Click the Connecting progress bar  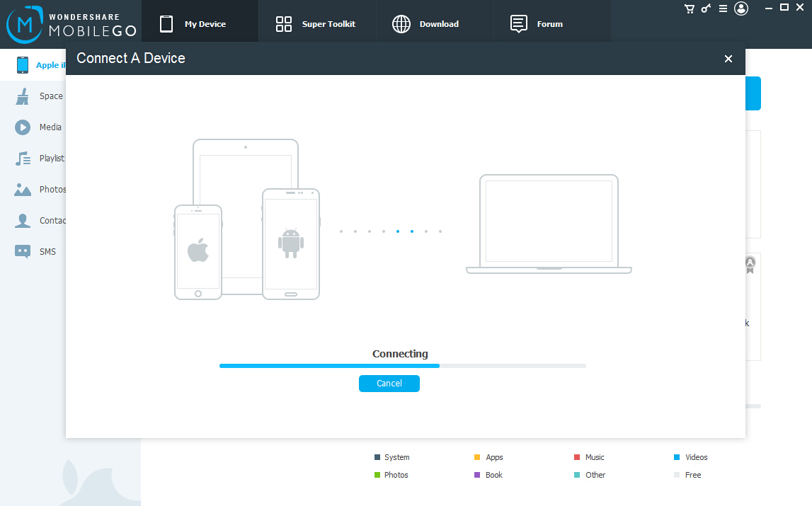tap(402, 366)
